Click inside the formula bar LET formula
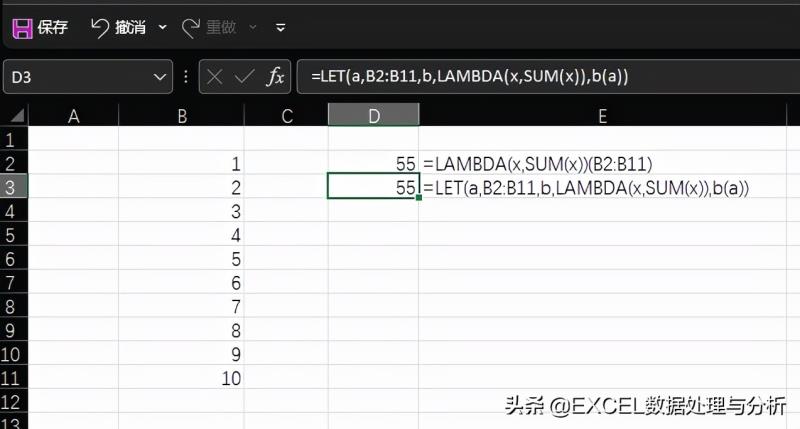 [469, 77]
